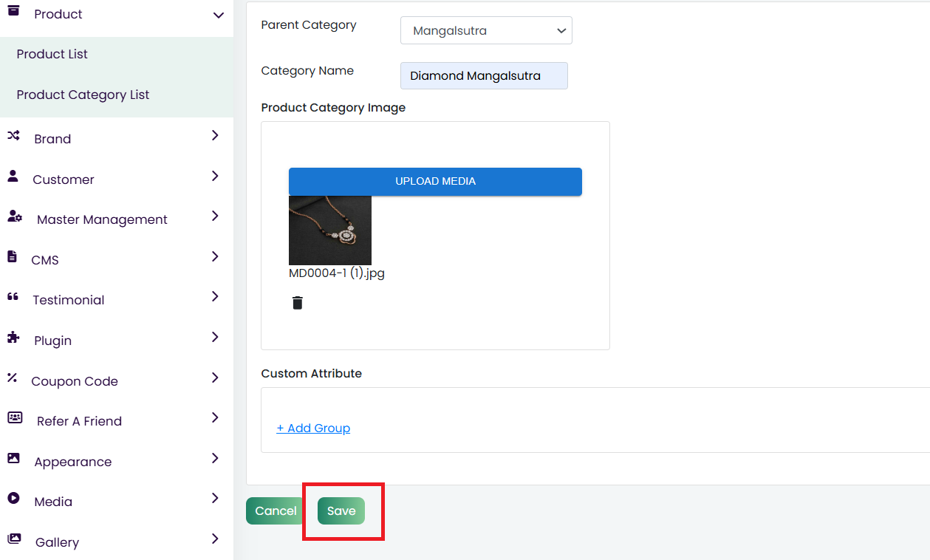Click the + Add Group link
This screenshot has height=560, width=930.
[x=313, y=428]
